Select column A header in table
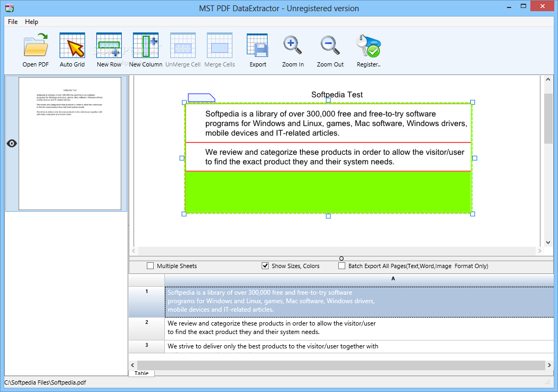Screen dimensions: 558x392 (359, 279)
